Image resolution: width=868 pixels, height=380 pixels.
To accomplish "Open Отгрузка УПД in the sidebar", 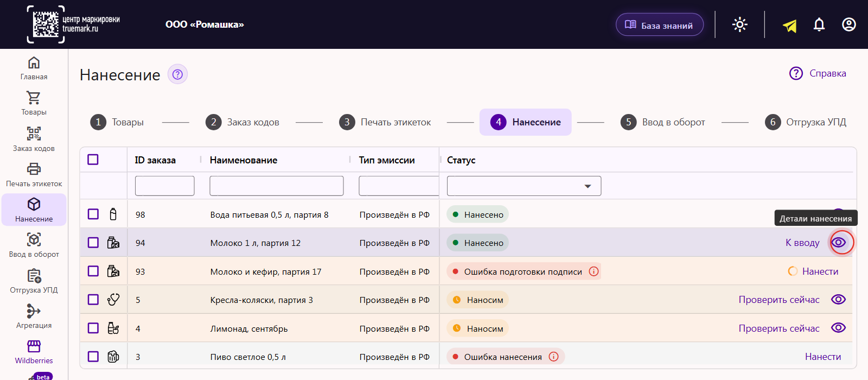I will tap(34, 281).
